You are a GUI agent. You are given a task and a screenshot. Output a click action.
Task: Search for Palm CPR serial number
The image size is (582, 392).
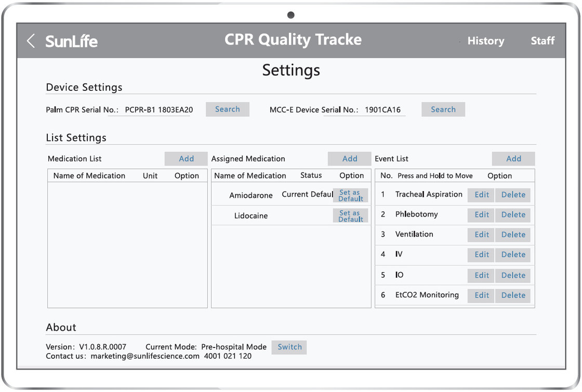tap(228, 110)
